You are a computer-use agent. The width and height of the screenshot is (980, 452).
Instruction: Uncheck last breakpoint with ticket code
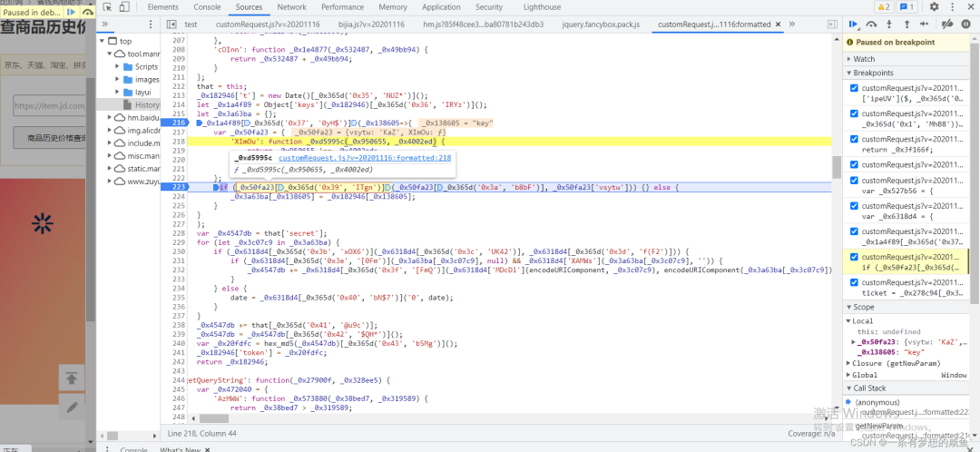[853, 282]
